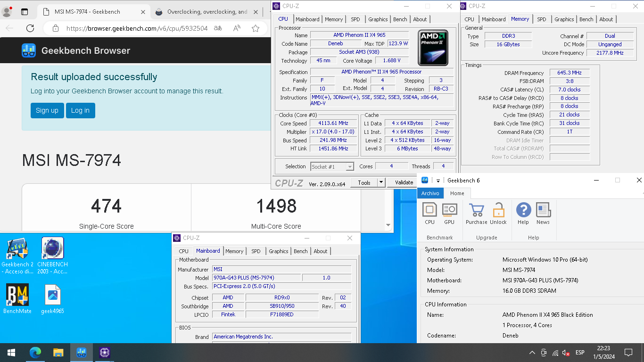Select the geek4965 image file on desktop
This screenshot has height=362, width=644.
(53, 299)
